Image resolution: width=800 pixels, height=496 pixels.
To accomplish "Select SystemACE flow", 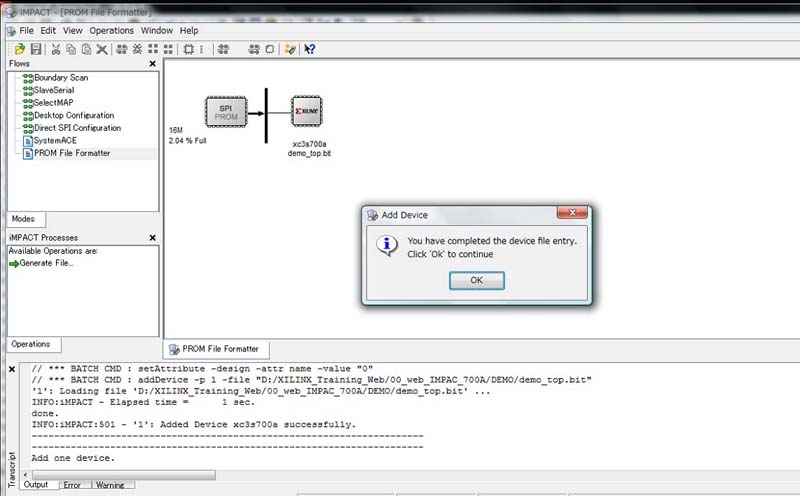I will coord(55,140).
